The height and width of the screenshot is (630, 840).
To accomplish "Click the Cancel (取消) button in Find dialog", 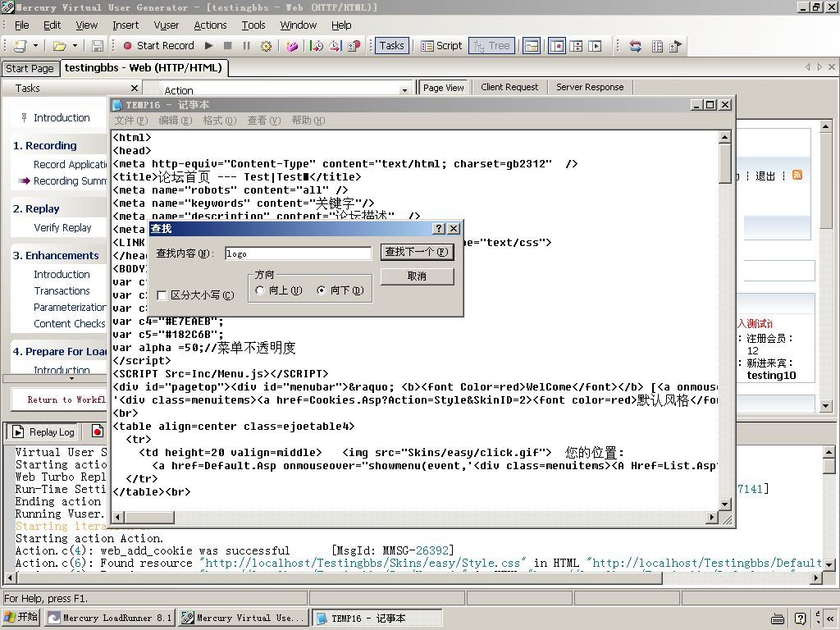I will [x=417, y=276].
